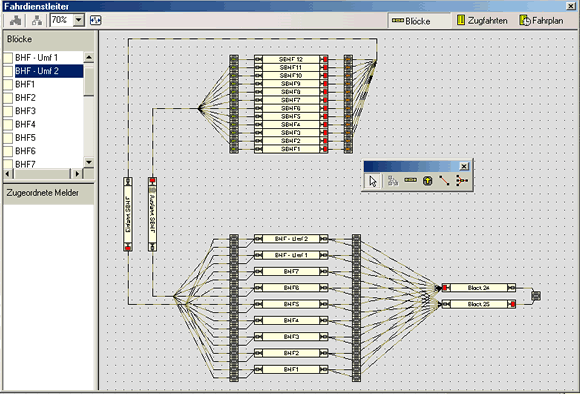
Task: Open the zoom percentage dropdown arrow
Action: tap(79, 20)
